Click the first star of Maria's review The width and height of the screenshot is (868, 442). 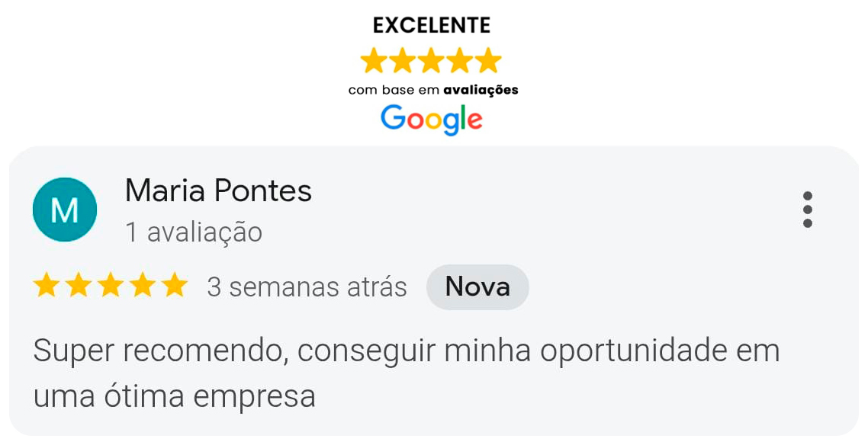(47, 287)
